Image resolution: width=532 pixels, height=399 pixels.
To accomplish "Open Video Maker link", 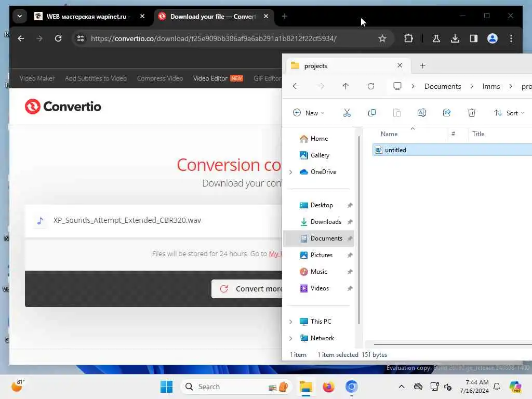I will coord(37,78).
